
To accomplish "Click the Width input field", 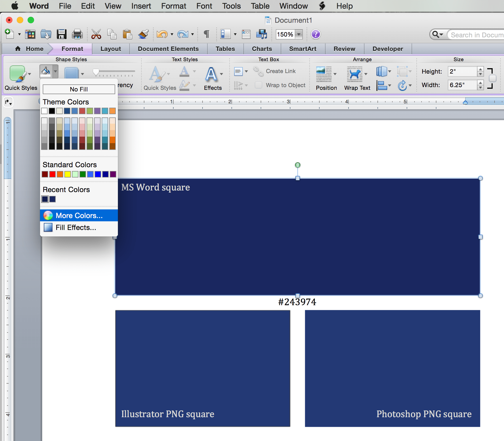I will click(462, 85).
